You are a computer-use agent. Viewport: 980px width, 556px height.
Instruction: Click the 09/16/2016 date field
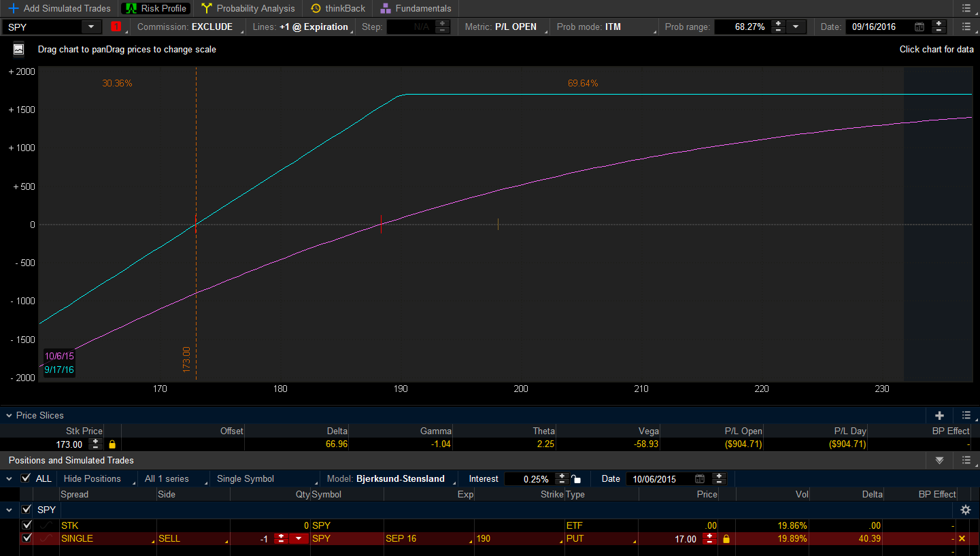click(x=878, y=27)
